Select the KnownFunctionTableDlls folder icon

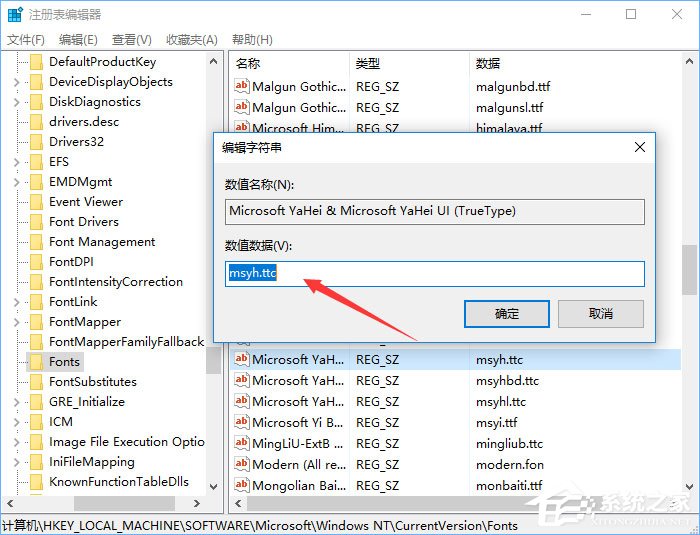click(36, 482)
